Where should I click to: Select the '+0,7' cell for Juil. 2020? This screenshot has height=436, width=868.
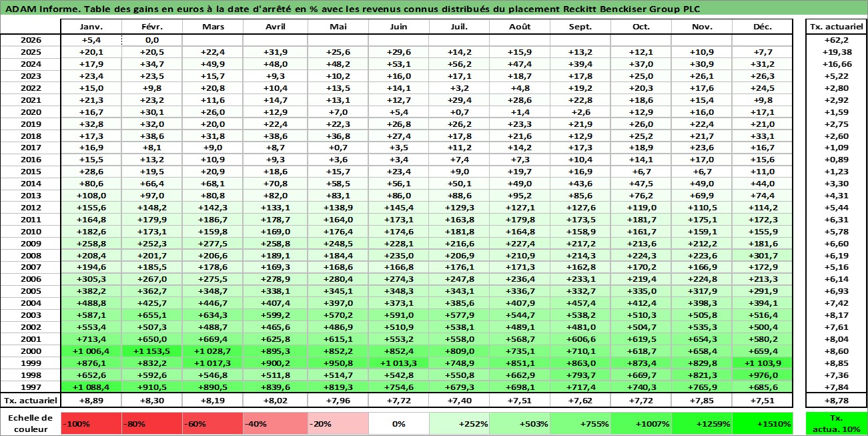point(458,112)
